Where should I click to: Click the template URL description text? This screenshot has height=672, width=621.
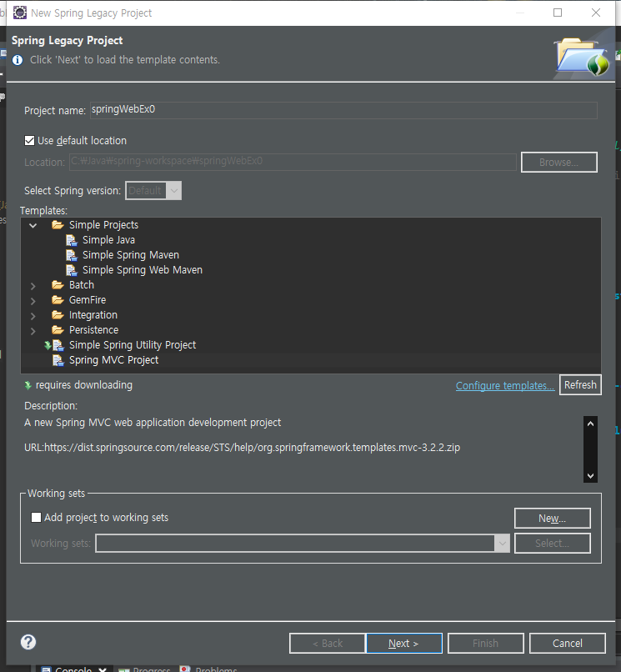click(x=242, y=448)
